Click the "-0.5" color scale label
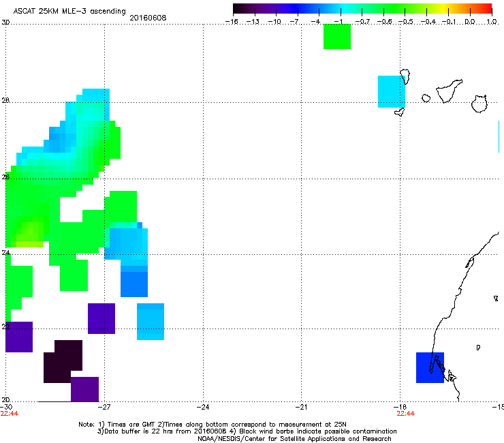Image resolution: width=504 pixels, height=443 pixels. 406,22
